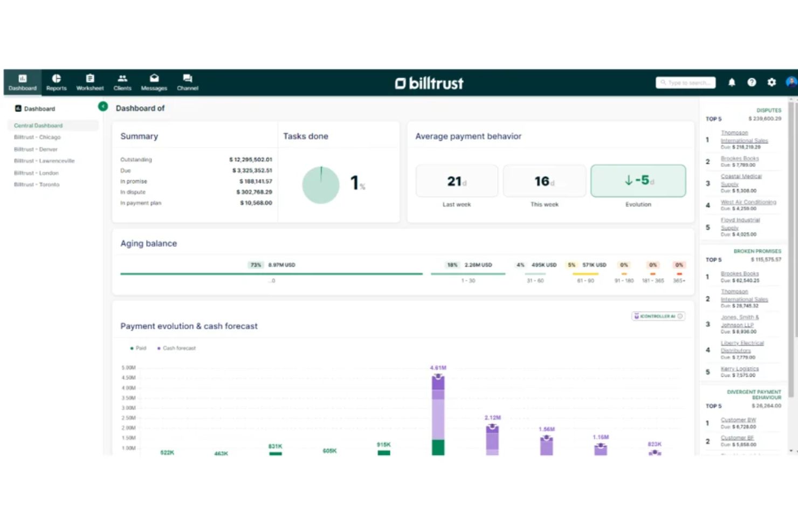Open the help question-mark icon
Screen dimensions: 798x532
pos(752,82)
